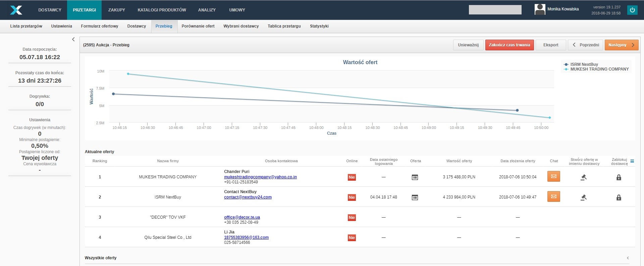
Task: Click the top search input field
Action: click(x=495, y=10)
